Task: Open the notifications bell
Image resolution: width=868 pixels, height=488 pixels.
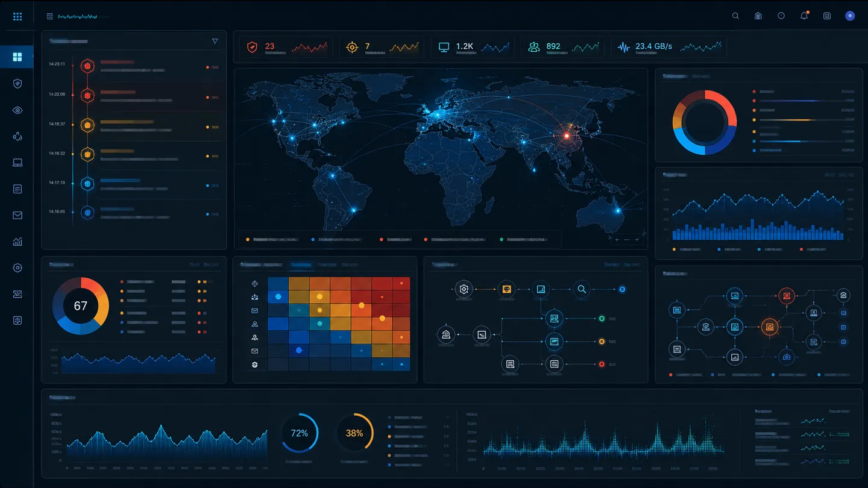Action: 804,16
